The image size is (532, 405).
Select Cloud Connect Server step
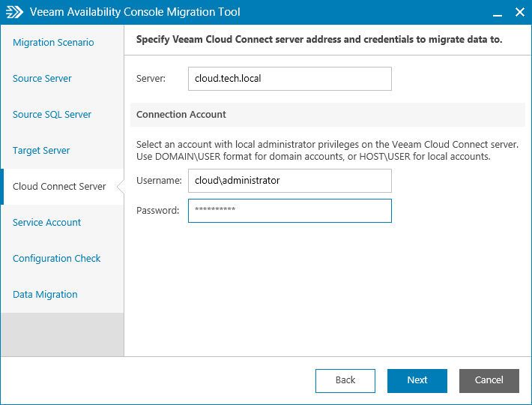pyautogui.click(x=59, y=187)
